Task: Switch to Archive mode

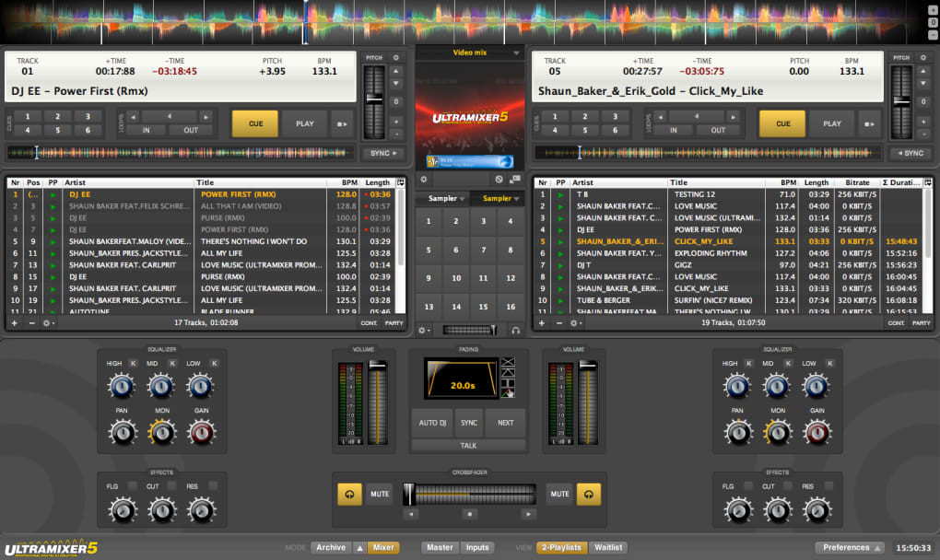Action: pos(331,547)
